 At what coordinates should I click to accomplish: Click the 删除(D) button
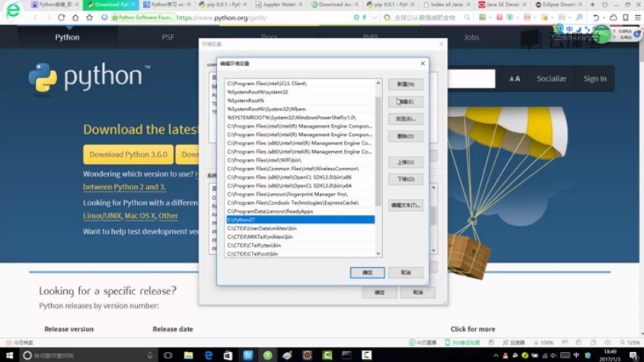pos(406,136)
